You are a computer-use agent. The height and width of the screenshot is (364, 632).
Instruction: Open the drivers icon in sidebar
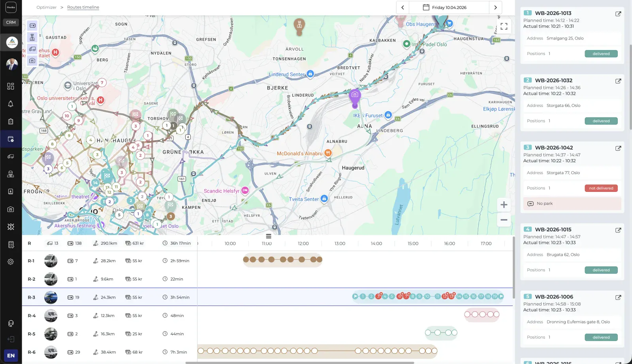point(11,174)
